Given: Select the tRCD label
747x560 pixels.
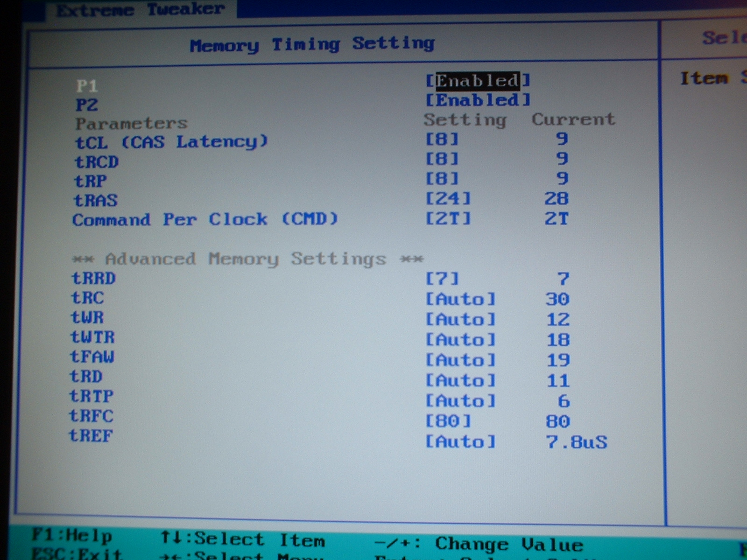Looking at the screenshot, I should click(x=97, y=162).
